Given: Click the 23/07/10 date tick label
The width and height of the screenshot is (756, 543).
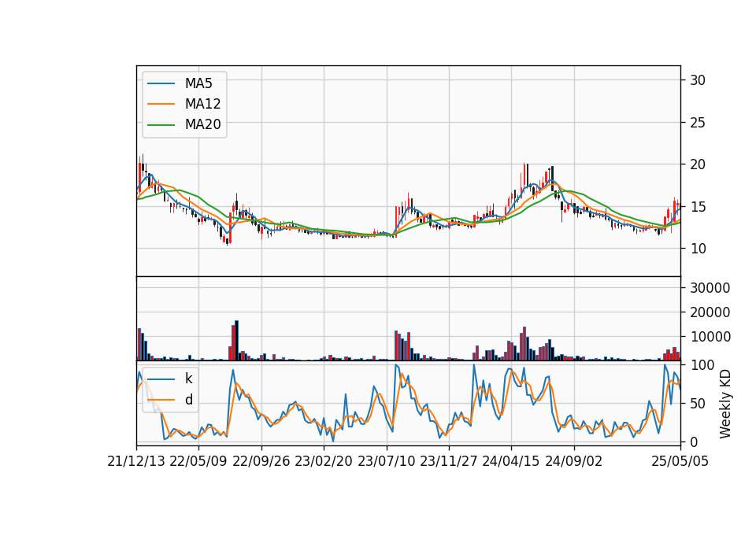Looking at the screenshot, I should tap(386, 461).
